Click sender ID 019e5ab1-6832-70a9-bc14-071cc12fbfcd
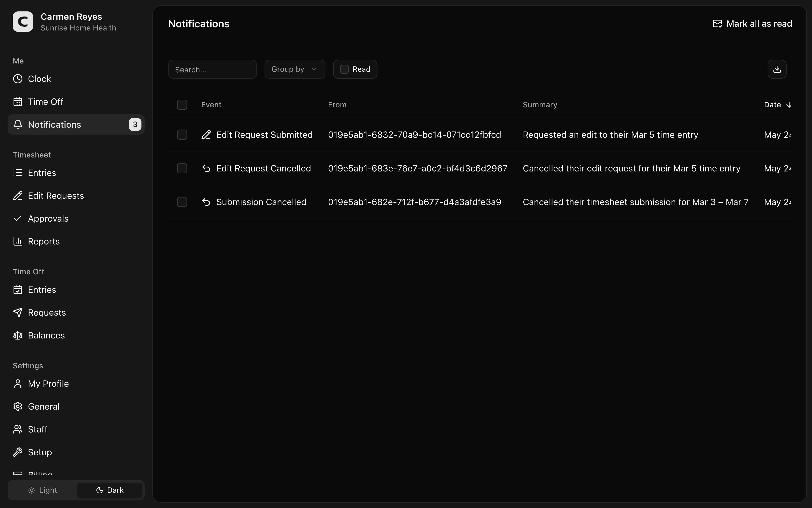 (x=414, y=135)
